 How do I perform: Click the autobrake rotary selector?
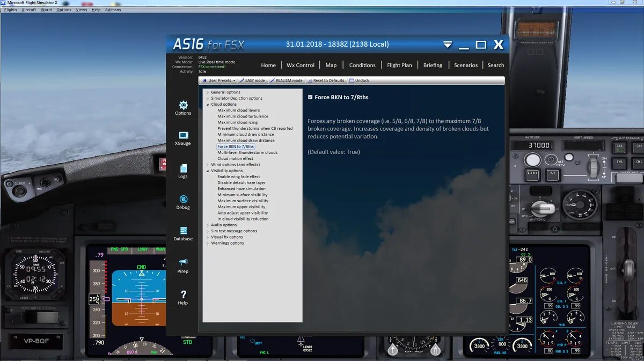coord(543,208)
